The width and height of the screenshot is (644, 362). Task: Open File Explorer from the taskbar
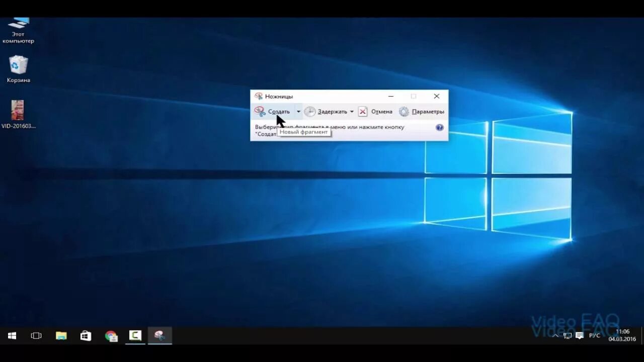61,336
